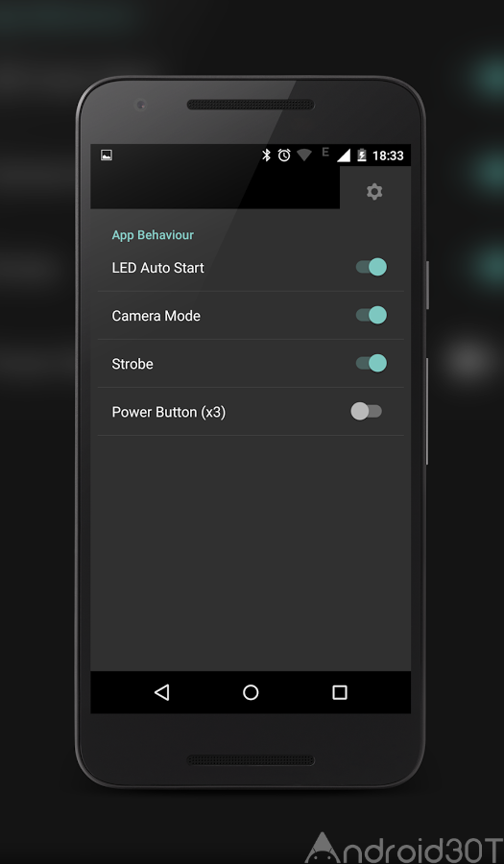504x864 pixels.
Task: Tap the image notification icon
Action: click(x=107, y=156)
